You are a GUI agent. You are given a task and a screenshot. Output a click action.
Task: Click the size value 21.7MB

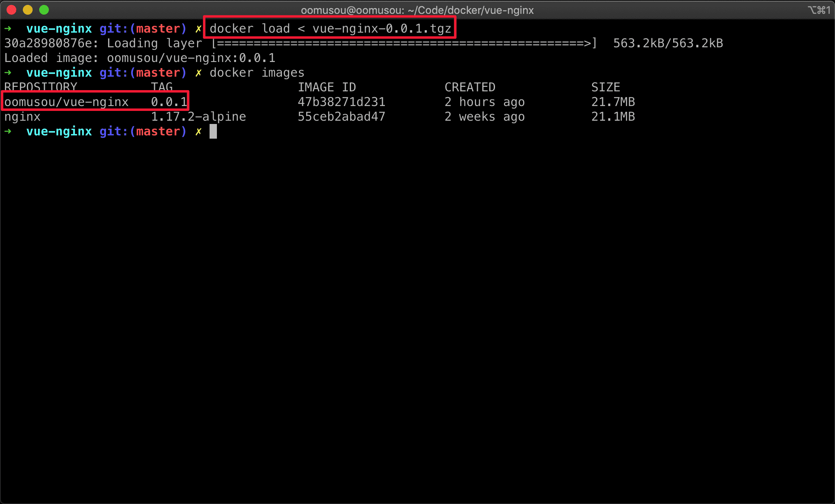[x=613, y=102]
